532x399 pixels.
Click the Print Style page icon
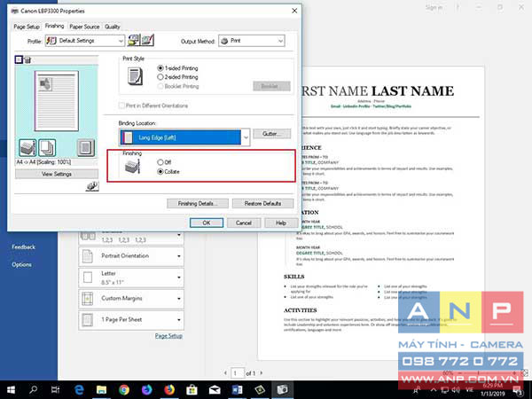pos(135,76)
